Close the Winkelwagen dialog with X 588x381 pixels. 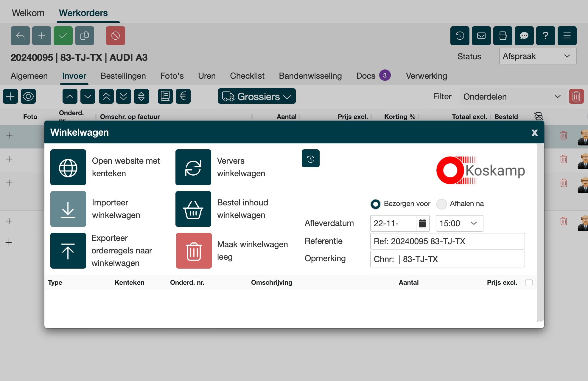pyautogui.click(x=534, y=133)
